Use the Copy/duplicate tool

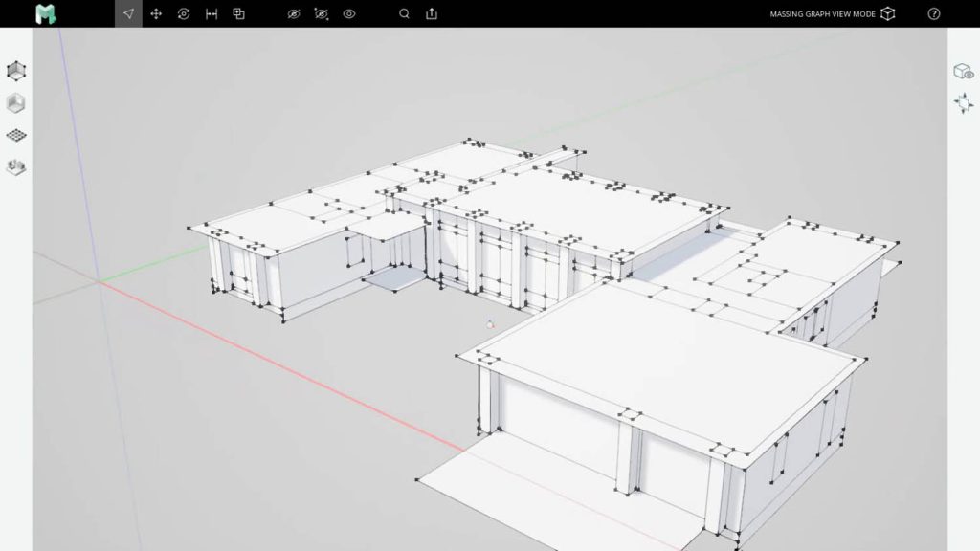click(239, 13)
